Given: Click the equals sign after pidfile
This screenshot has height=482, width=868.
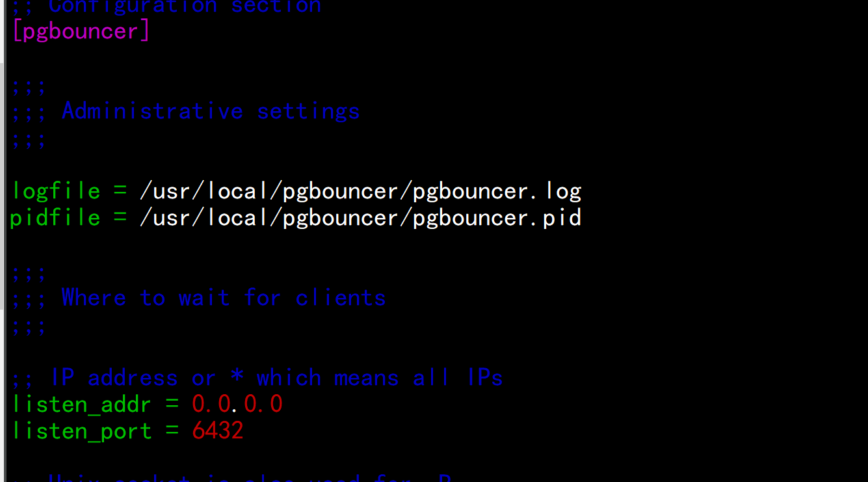Looking at the screenshot, I should [x=120, y=217].
